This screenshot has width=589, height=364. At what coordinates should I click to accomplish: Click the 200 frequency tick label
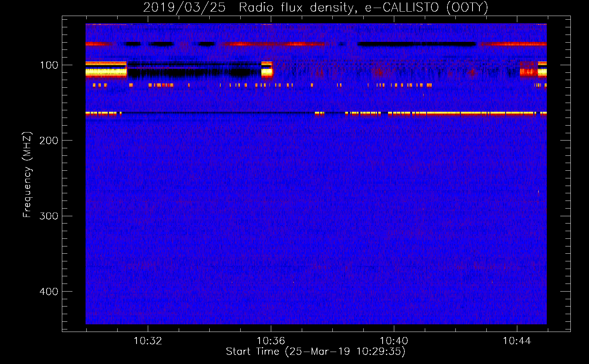(x=49, y=141)
